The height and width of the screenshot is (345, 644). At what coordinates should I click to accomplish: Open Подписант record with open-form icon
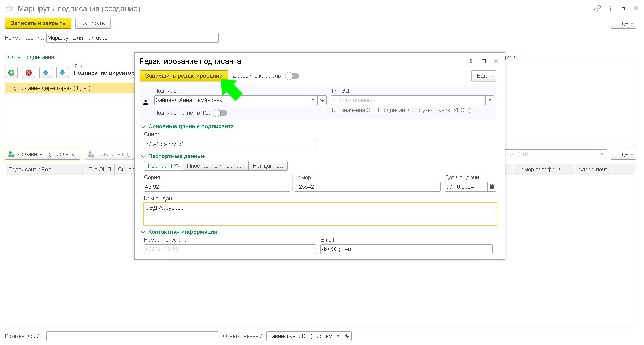tap(322, 100)
